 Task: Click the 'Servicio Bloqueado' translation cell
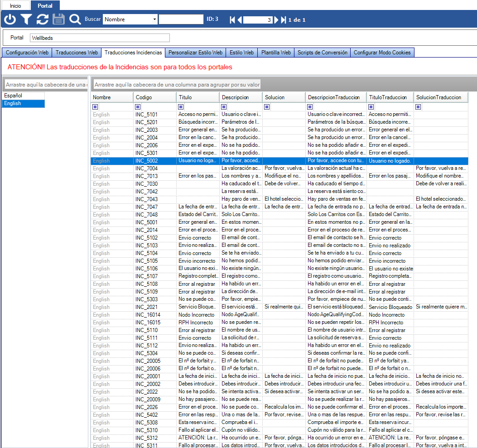[x=390, y=307]
